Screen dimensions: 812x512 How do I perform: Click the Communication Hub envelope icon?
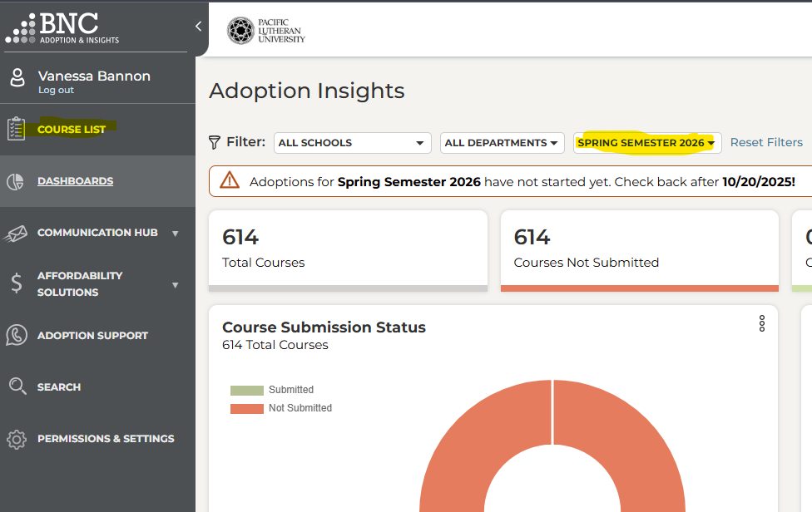17,234
